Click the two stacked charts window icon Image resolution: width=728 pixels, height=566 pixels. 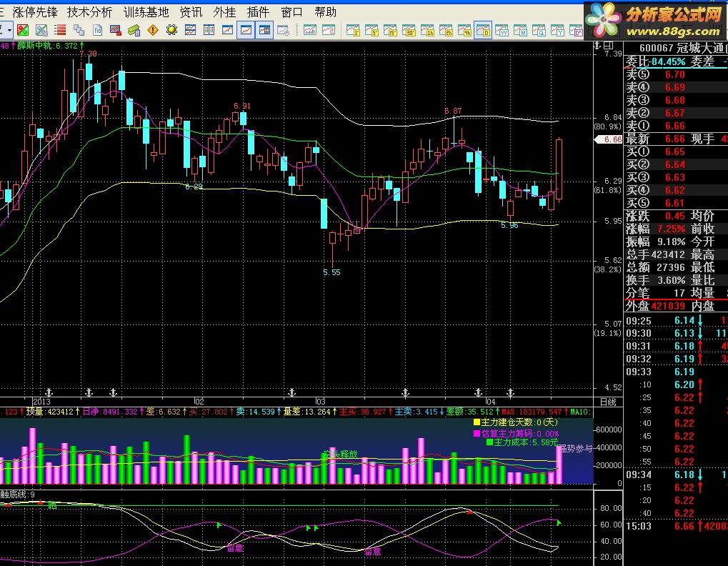190,31
